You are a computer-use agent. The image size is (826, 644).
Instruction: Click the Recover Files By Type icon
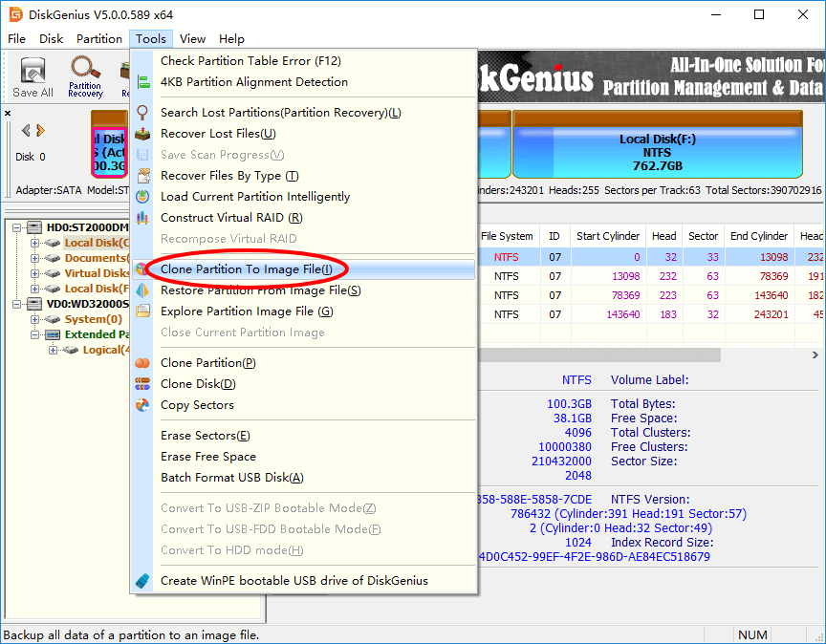tap(142, 176)
